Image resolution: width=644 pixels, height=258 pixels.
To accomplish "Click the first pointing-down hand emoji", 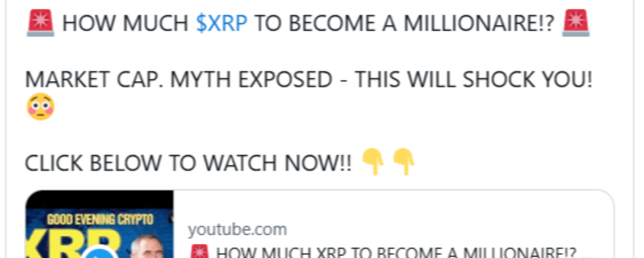I will click(373, 162).
